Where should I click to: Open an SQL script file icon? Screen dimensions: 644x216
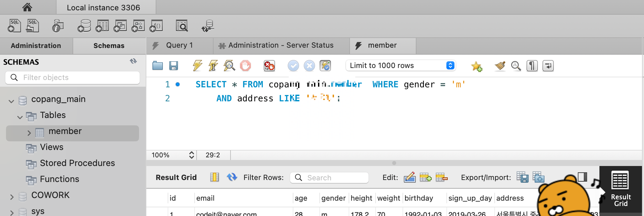tap(33, 26)
